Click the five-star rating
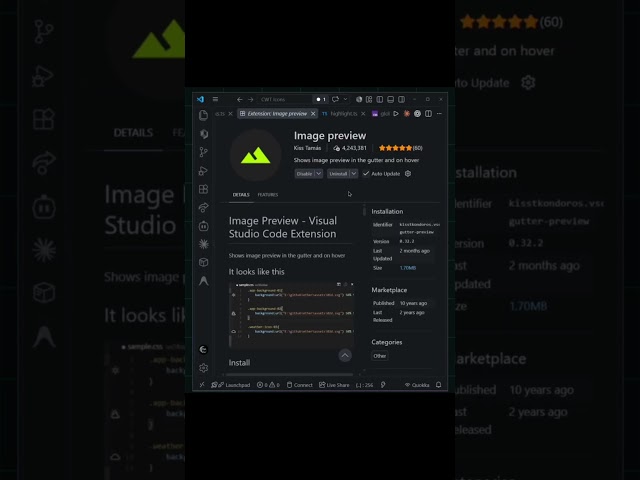640x480 pixels. [396, 148]
